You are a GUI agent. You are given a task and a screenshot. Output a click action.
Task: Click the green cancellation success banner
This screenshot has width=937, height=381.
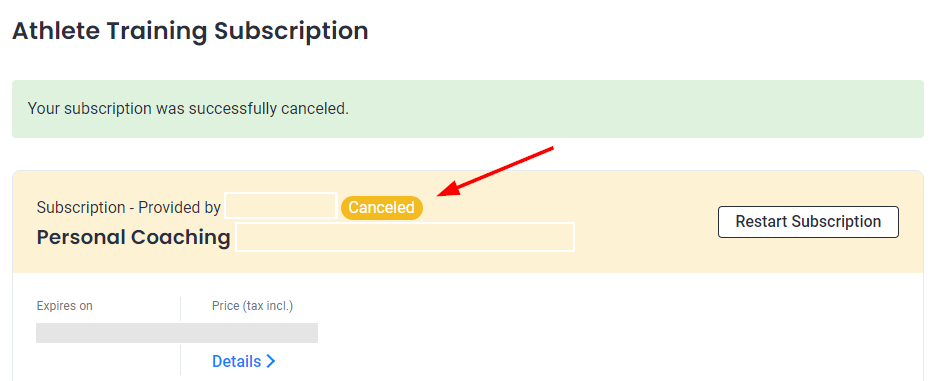coord(467,109)
